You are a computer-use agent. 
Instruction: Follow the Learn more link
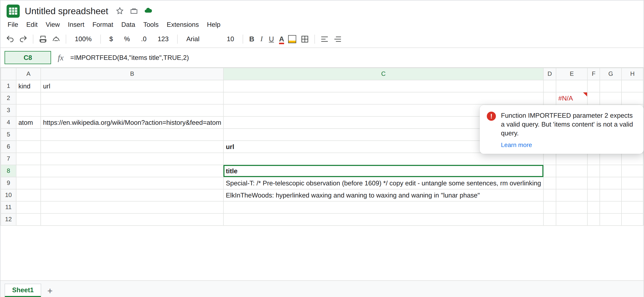click(x=516, y=145)
